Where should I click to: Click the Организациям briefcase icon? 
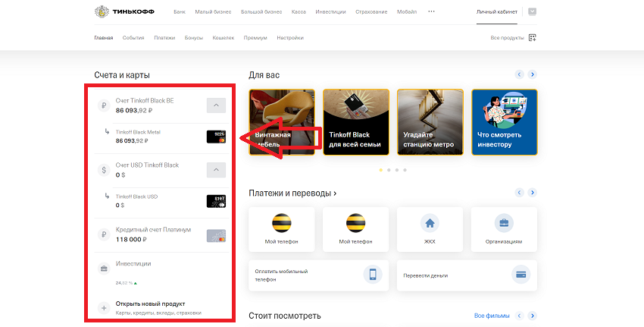click(x=503, y=223)
